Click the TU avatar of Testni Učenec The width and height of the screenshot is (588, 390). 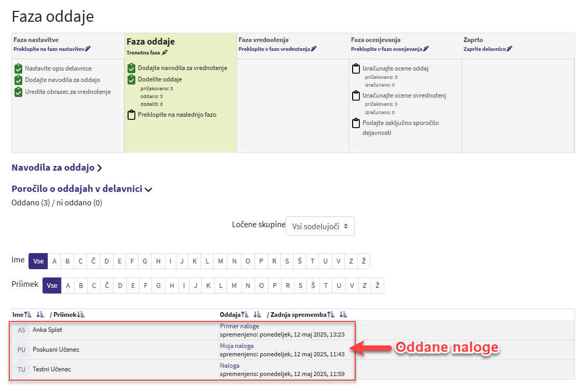pyautogui.click(x=21, y=369)
